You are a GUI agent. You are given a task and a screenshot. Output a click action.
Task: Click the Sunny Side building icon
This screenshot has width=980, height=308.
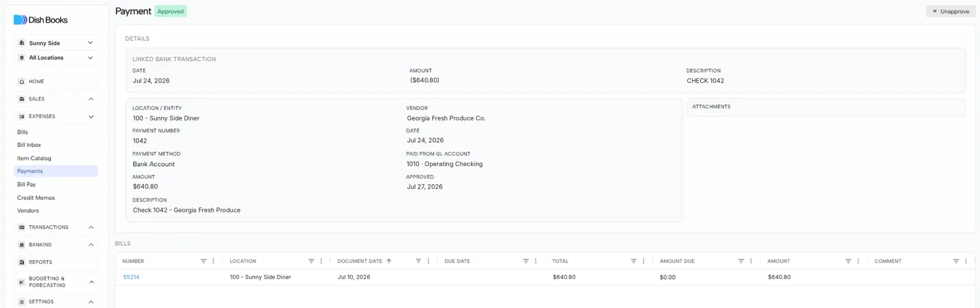point(22,43)
